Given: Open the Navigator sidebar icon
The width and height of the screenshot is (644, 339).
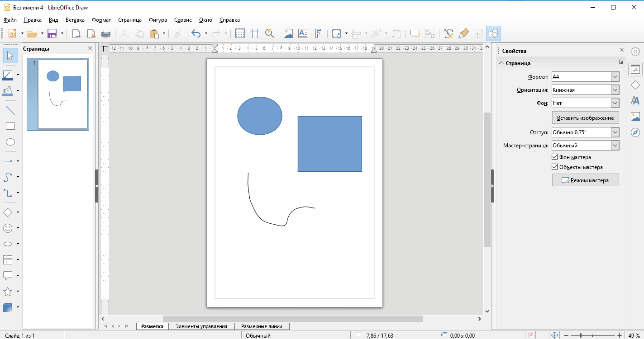Looking at the screenshot, I should pyautogui.click(x=635, y=132).
